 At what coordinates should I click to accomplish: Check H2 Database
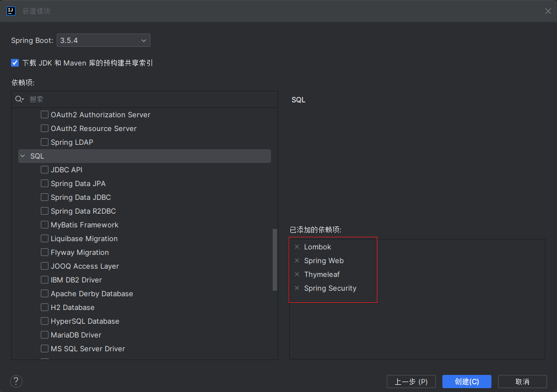click(x=45, y=308)
